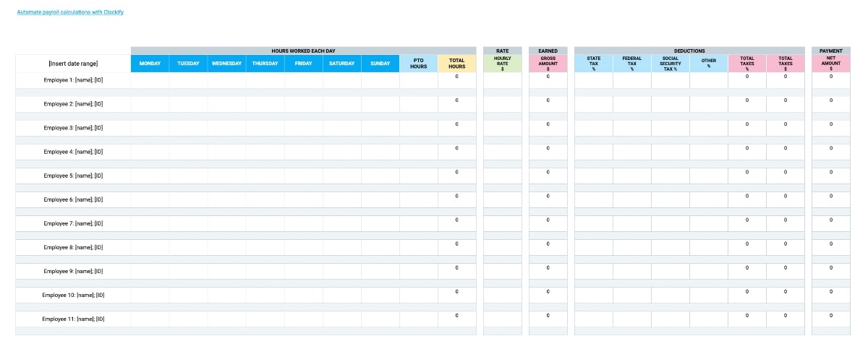Select the Employee 4 name cell
Screen dimensions: 868x349
(73, 152)
